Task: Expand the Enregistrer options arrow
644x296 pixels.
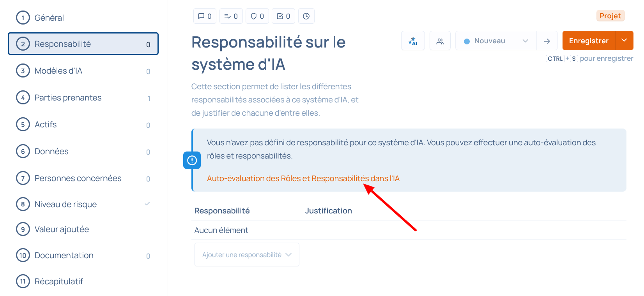Action: click(624, 41)
